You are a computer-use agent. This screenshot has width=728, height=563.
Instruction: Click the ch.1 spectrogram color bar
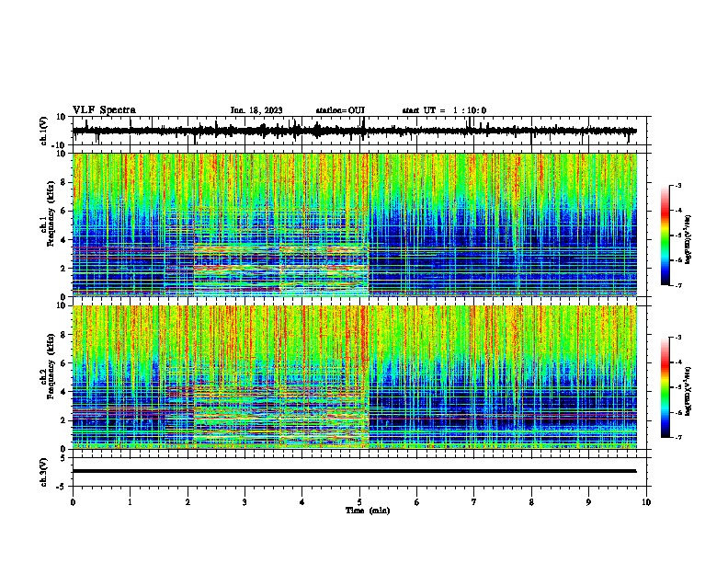point(665,236)
